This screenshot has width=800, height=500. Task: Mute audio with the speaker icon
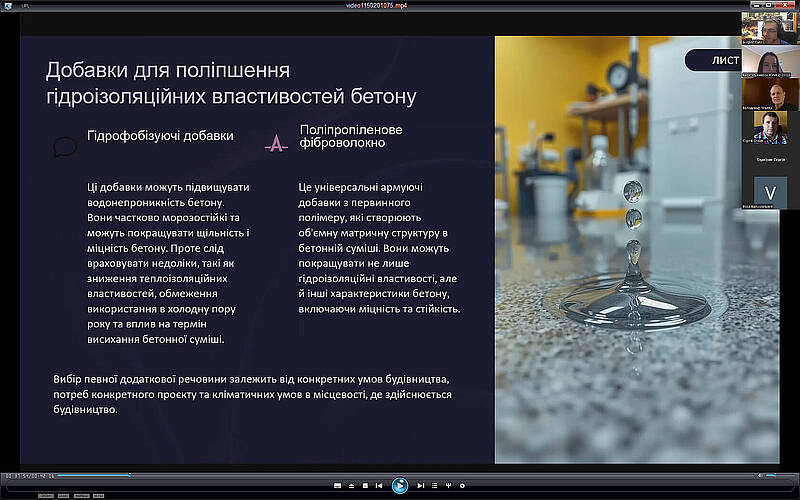759,476
